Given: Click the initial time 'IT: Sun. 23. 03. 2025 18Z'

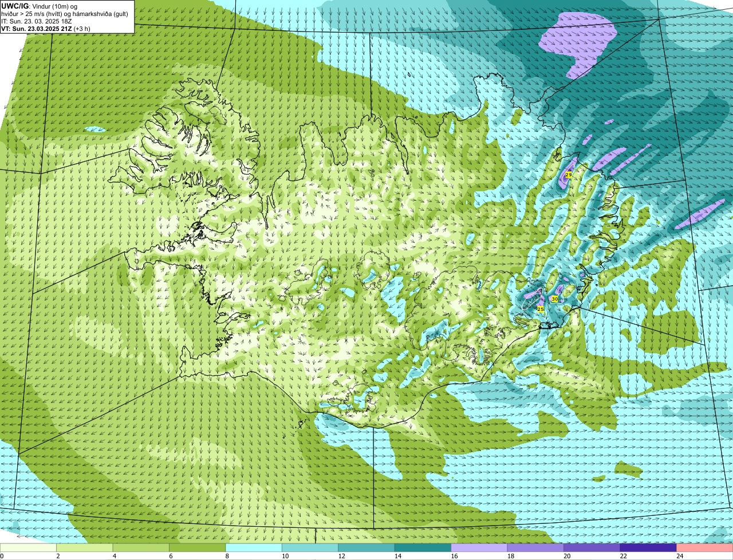Looking at the screenshot, I should 36,21.
